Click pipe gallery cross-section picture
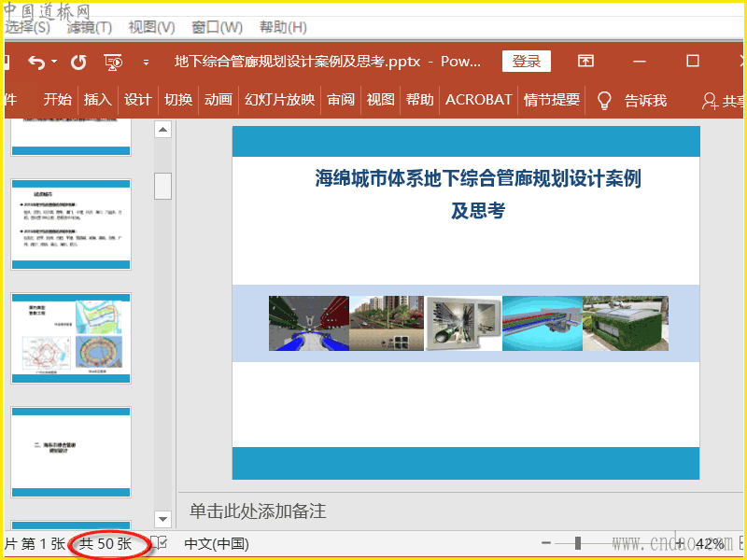 click(x=463, y=323)
